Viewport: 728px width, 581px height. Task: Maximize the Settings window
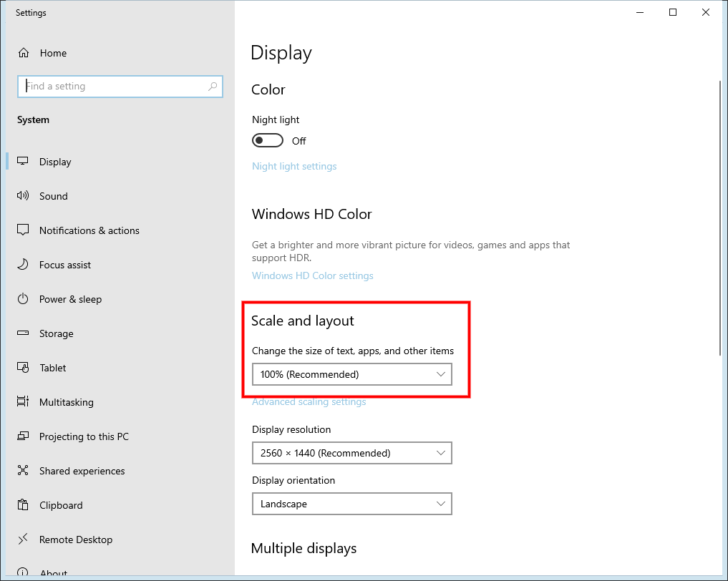tap(673, 13)
